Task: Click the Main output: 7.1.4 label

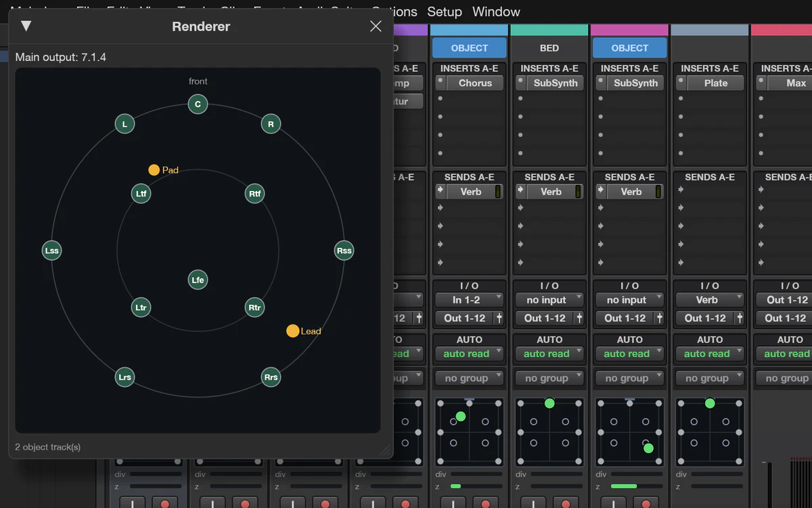Action: click(x=61, y=57)
